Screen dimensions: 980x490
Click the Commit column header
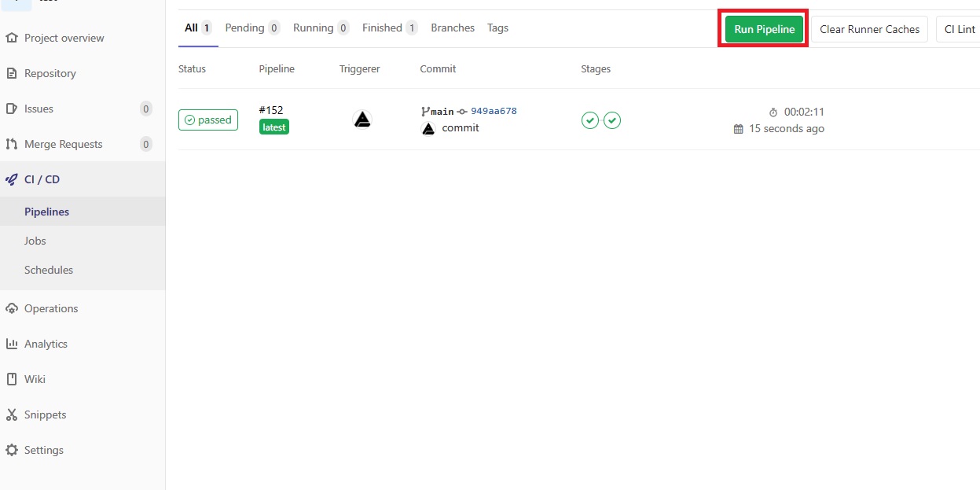[438, 68]
